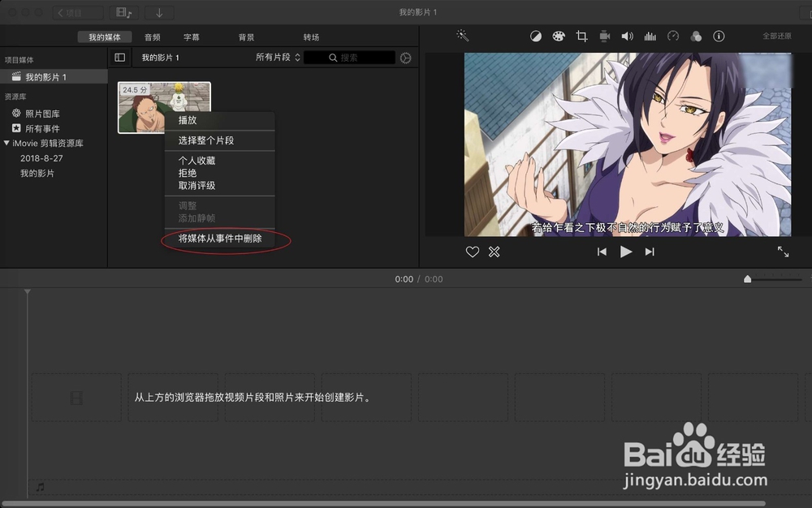Choose 将媒体从事件中删除 menu item
Image resolution: width=812 pixels, height=508 pixels.
[x=219, y=239]
